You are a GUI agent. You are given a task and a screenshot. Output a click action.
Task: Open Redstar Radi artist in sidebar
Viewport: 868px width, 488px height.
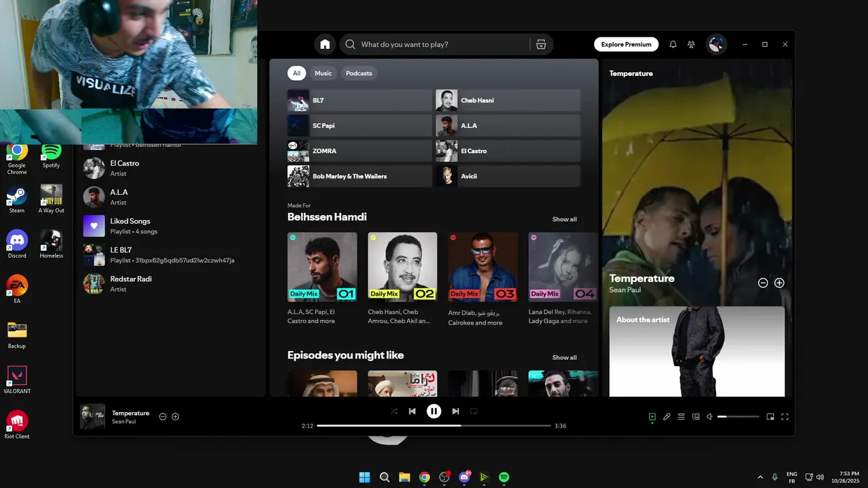(171, 283)
